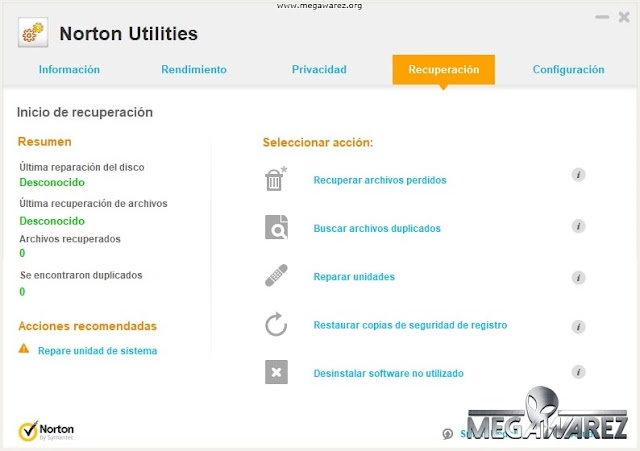Screen dimensions: 640x451
Task: Open Recuperar archivos perdidos link
Action: pyautogui.click(x=380, y=180)
